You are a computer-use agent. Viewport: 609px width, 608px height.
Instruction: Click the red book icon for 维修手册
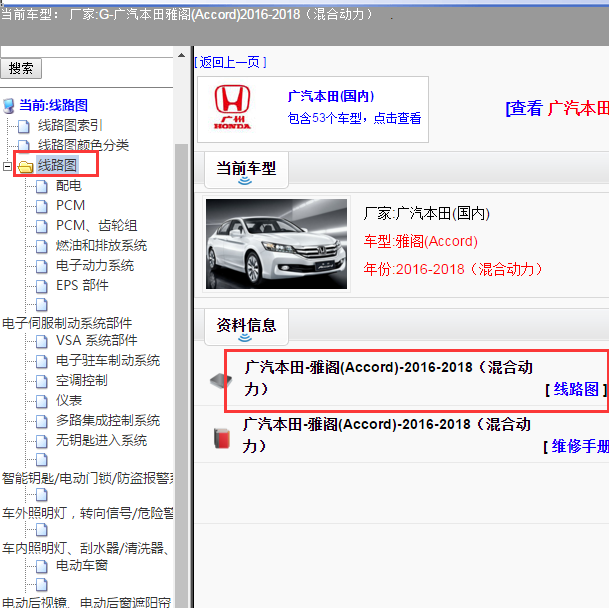[222, 438]
